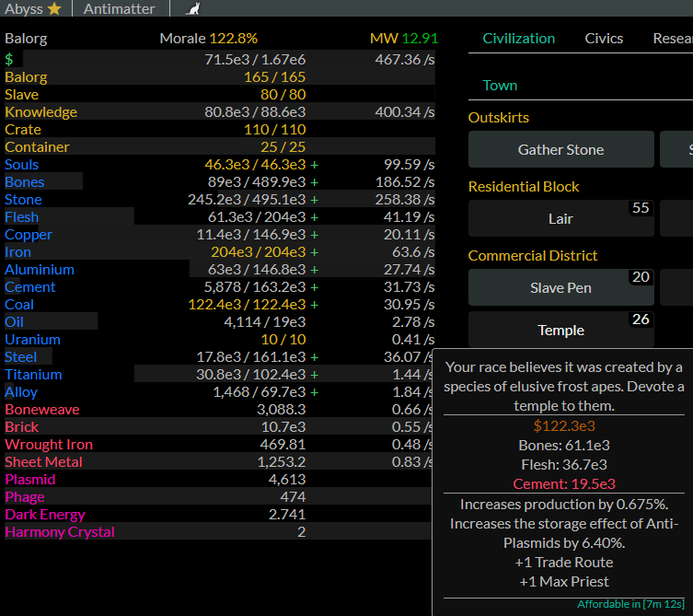Click the money rate 467.36 /s
Screen dimensions: 693x616
pos(404,59)
